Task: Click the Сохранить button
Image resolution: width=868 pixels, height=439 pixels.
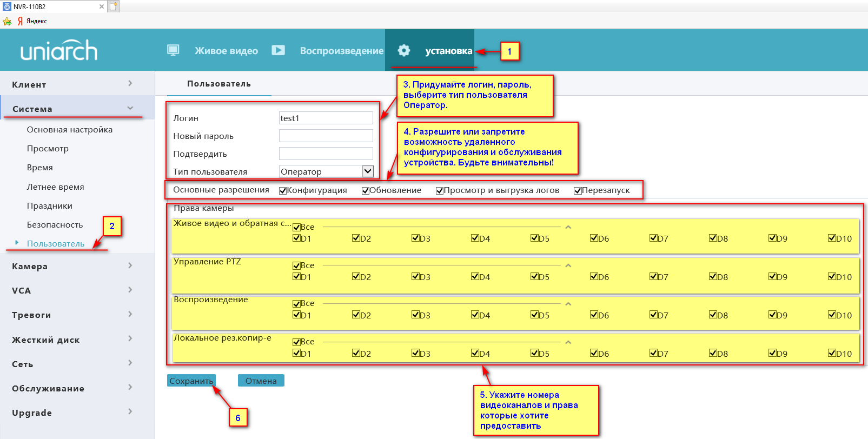Action: [x=191, y=381]
